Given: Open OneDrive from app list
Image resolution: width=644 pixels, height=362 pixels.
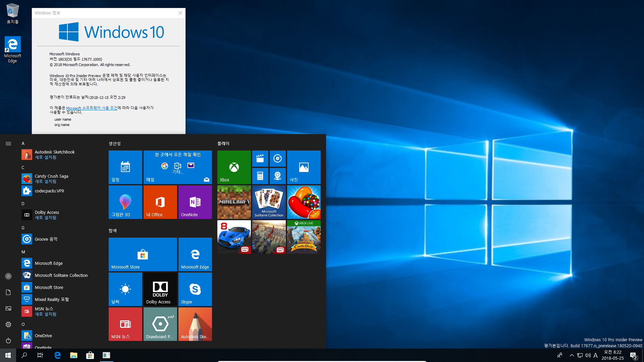Looking at the screenshot, I should click(60, 336).
